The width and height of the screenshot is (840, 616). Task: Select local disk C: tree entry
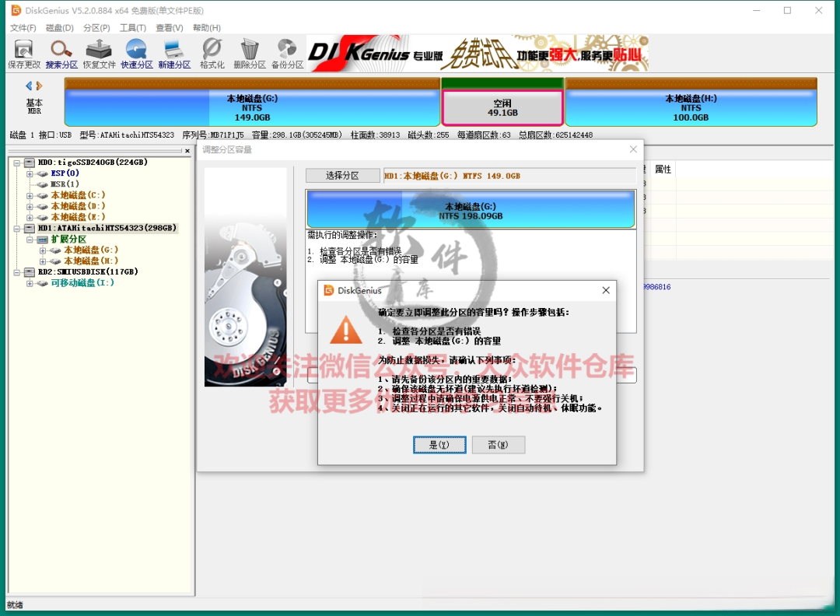pos(79,195)
